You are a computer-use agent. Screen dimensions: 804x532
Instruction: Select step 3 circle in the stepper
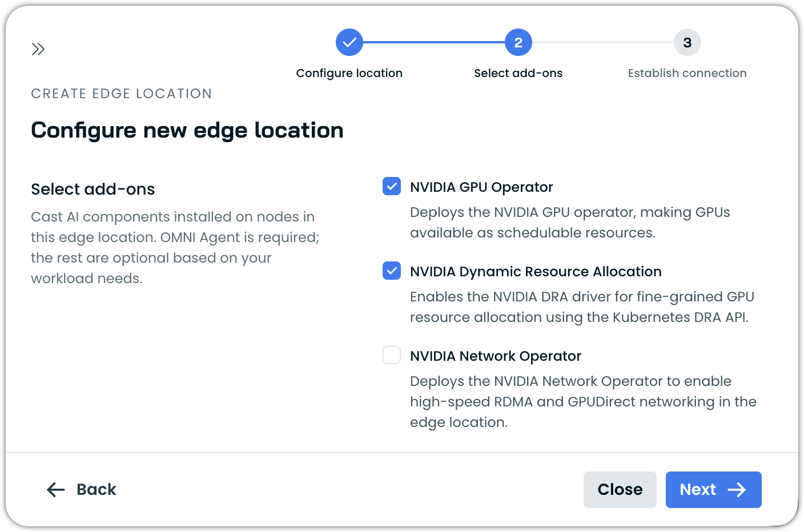click(x=688, y=42)
